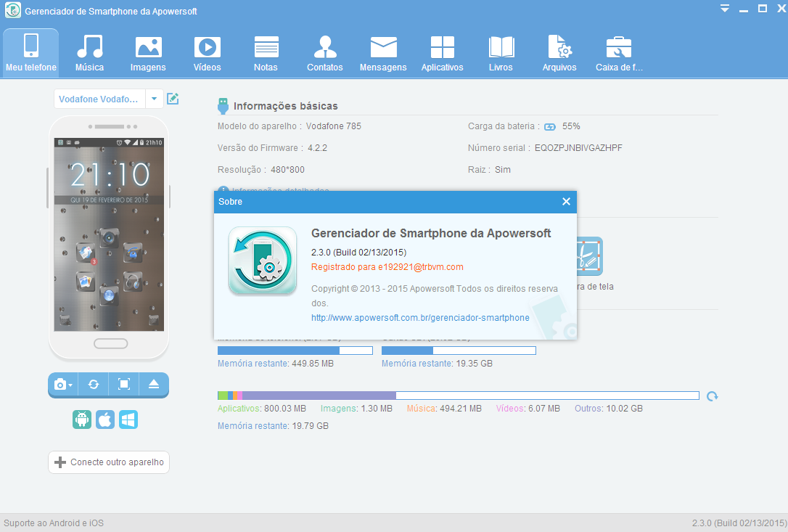Open the camera screenshot dropdown
The image size is (788, 532).
(63, 385)
